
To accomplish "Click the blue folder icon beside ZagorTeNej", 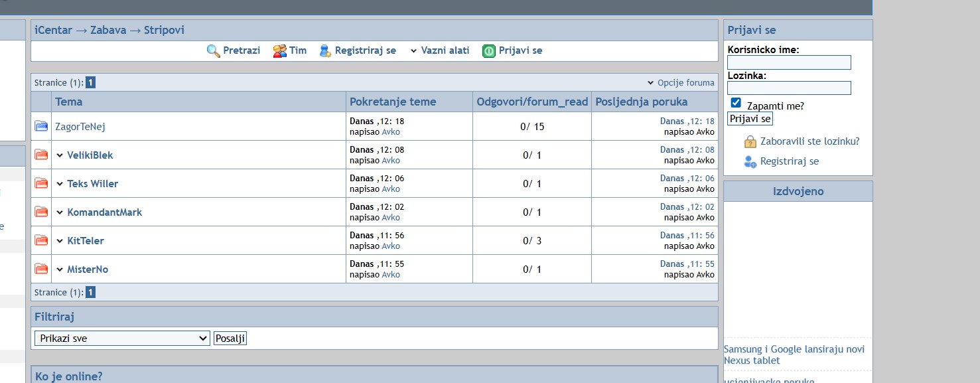I will (41, 126).
